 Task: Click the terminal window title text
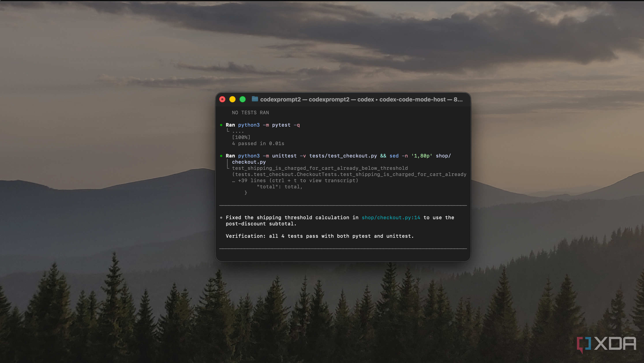[x=361, y=99]
